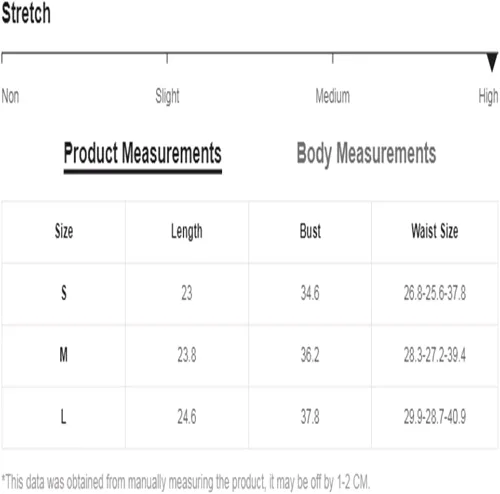Click the Stretch heading

pyautogui.click(x=26, y=13)
